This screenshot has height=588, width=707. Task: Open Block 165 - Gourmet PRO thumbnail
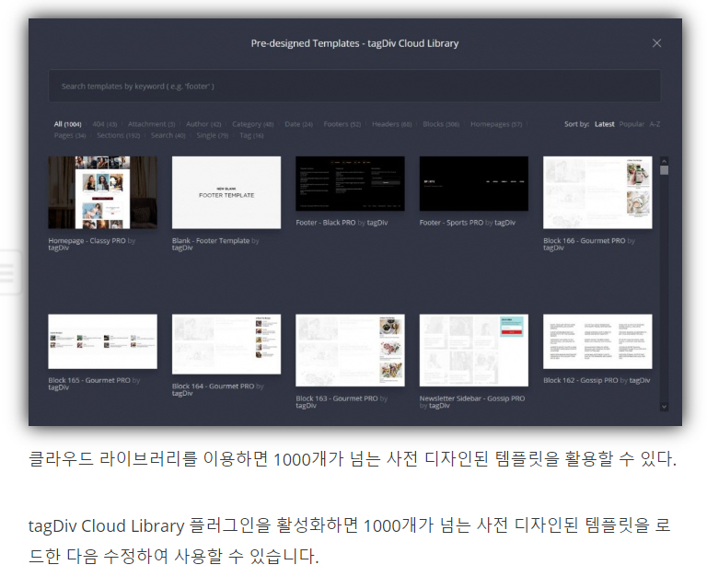pos(103,341)
